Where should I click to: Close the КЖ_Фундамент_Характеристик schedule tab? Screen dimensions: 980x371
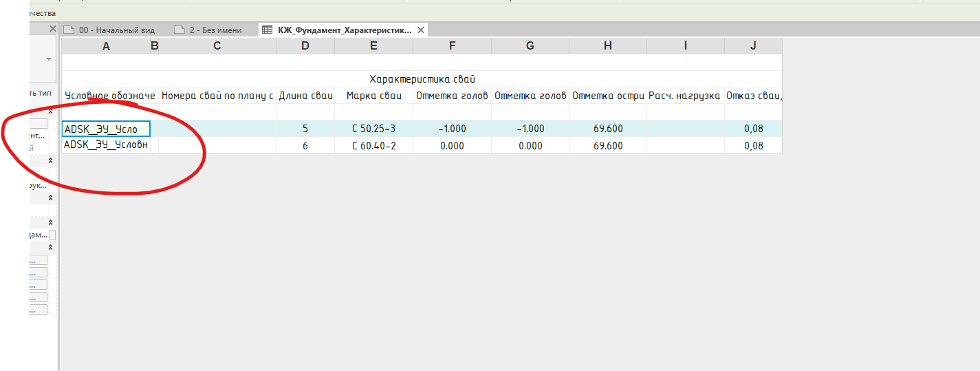click(x=421, y=30)
